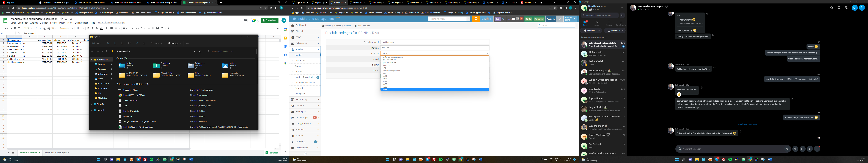The height and width of the screenshot is (163, 868).
Task: Click the AdrBuch button in header
Action: [551, 19]
